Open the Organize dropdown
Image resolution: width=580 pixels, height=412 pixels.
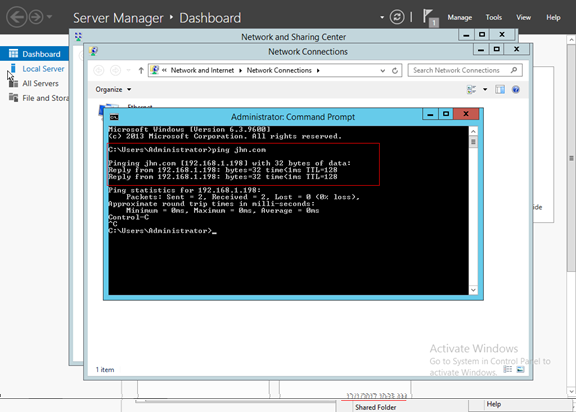(x=113, y=90)
